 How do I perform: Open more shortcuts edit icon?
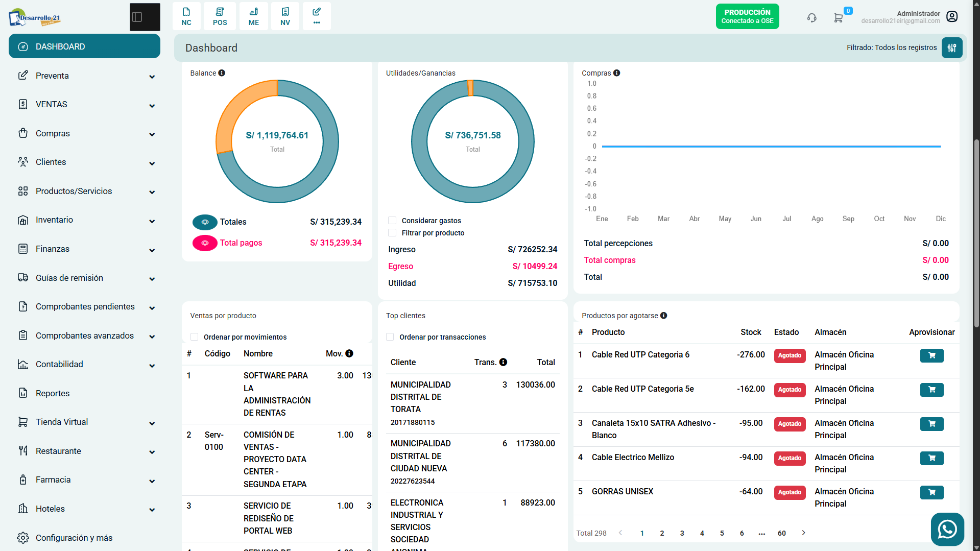[x=317, y=16]
